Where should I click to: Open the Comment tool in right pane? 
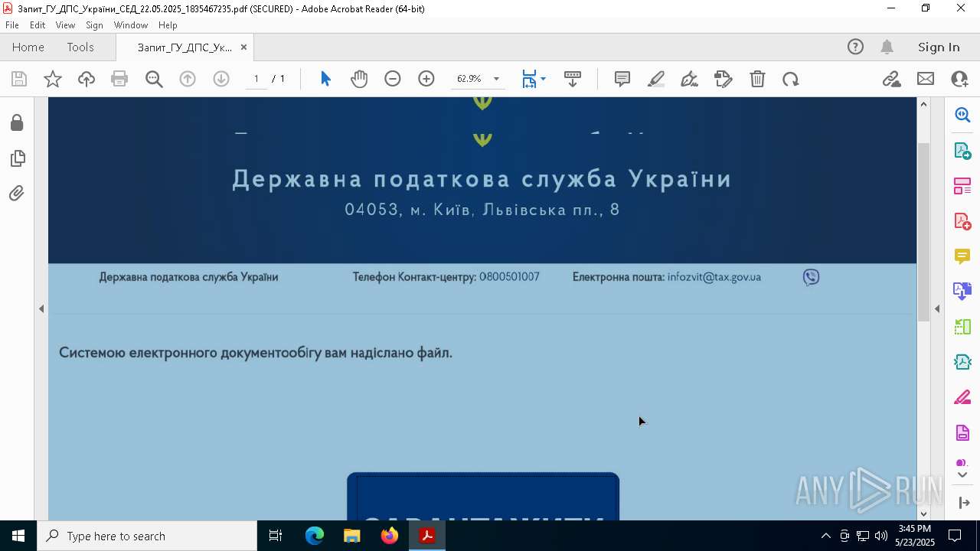[x=962, y=256]
